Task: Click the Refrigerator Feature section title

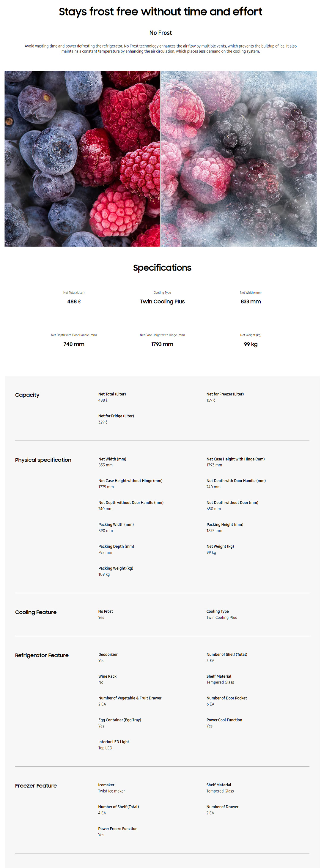Action: [x=42, y=655]
